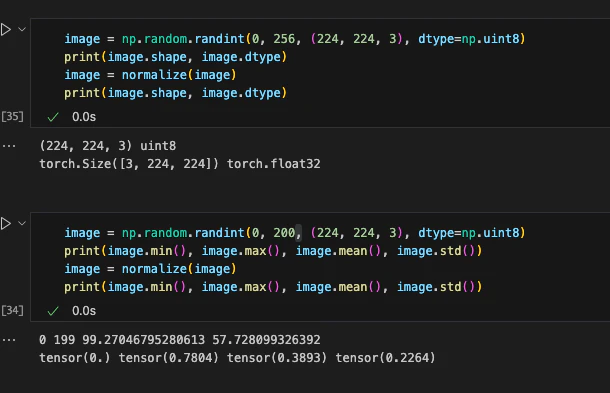Click 'dtype=np.uint8' in cell [35]
Image resolution: width=610 pixels, height=393 pixels.
(469, 39)
